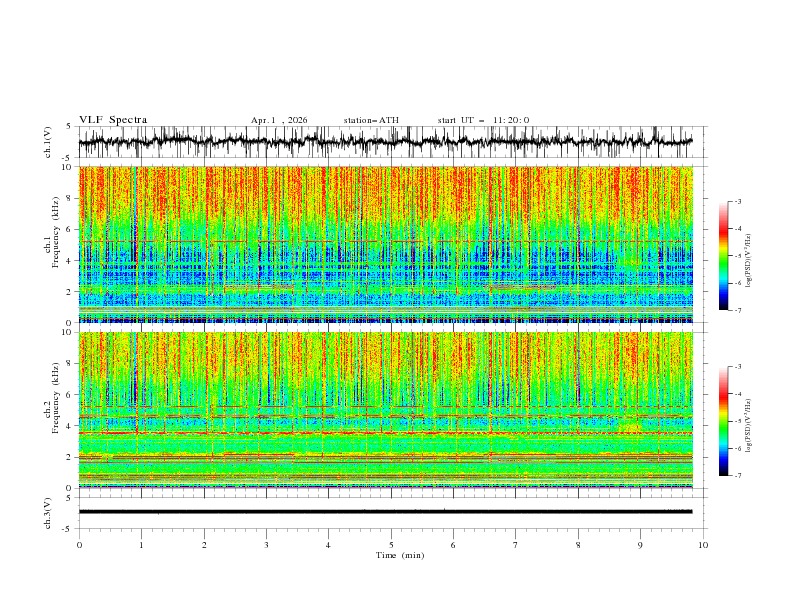Click the "10" tick on the time axis

[703, 545]
